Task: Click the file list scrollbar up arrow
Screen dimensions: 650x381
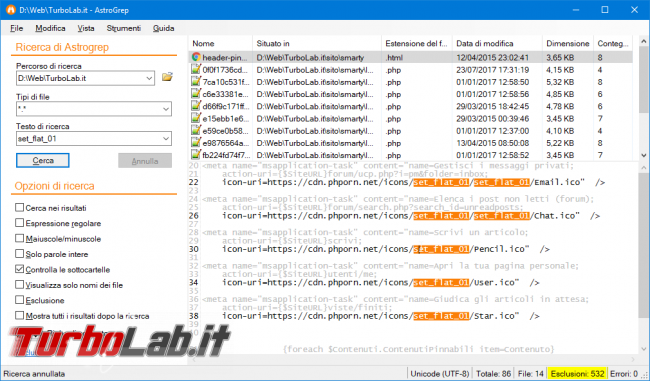Action: pos(643,41)
